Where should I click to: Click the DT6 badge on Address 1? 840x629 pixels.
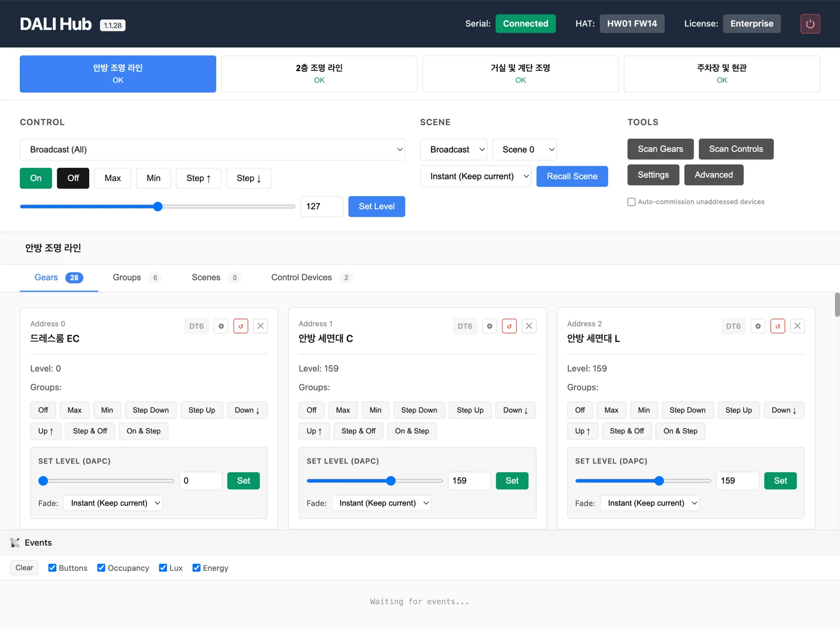(x=465, y=326)
